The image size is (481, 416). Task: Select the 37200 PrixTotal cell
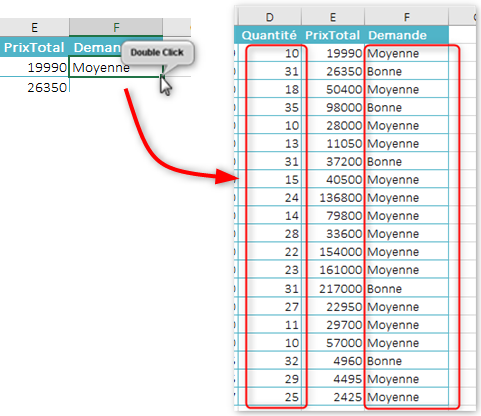click(333, 161)
